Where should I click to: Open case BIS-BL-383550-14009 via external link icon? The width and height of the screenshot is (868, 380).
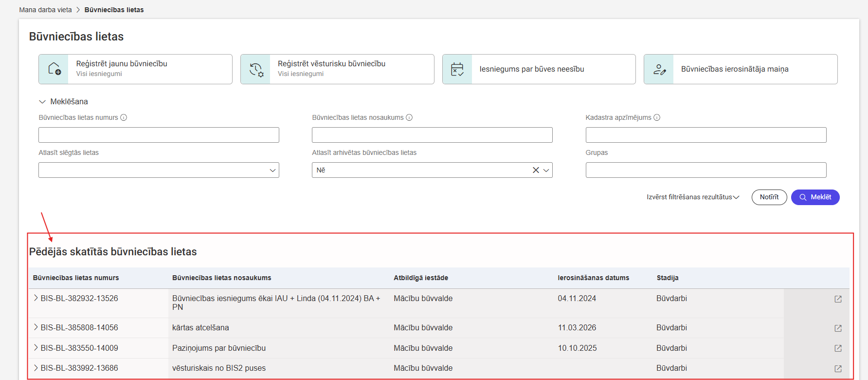pos(838,348)
